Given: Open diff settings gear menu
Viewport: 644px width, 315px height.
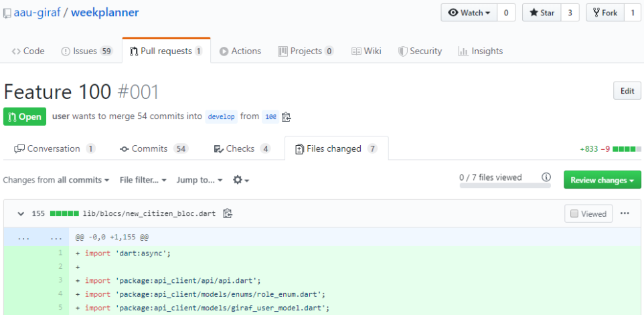Looking at the screenshot, I should 240,180.
